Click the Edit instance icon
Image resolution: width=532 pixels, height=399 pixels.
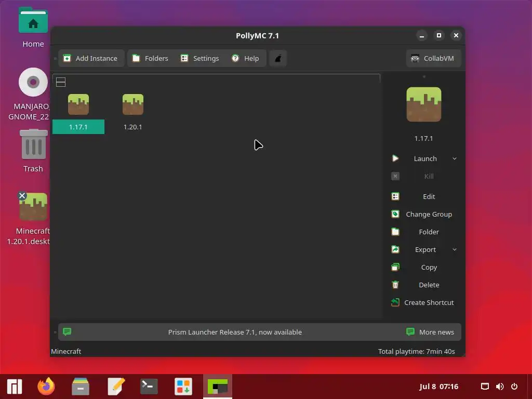(395, 196)
